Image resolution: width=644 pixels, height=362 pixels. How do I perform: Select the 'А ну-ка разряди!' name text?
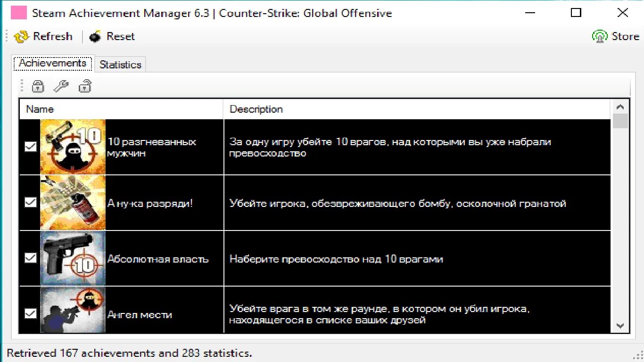(150, 204)
